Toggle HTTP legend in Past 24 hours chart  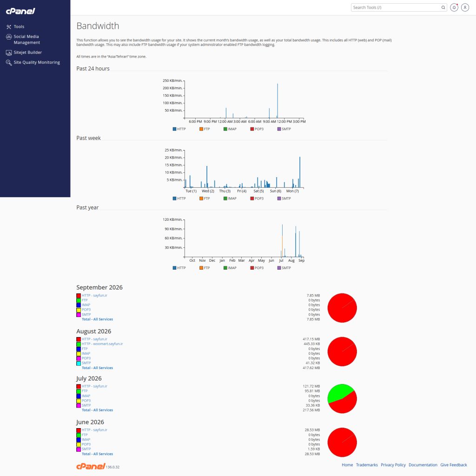point(179,129)
